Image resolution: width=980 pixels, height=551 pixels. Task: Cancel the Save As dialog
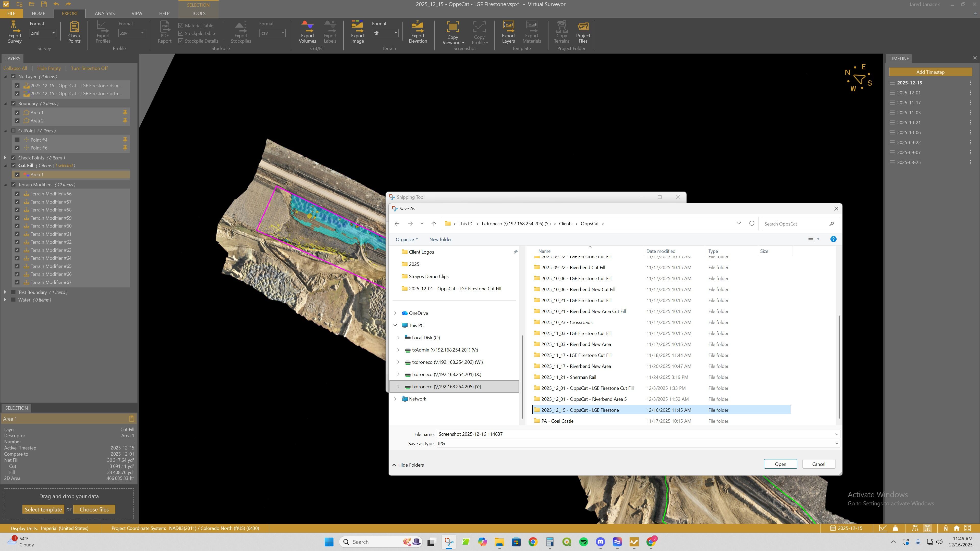tap(818, 464)
